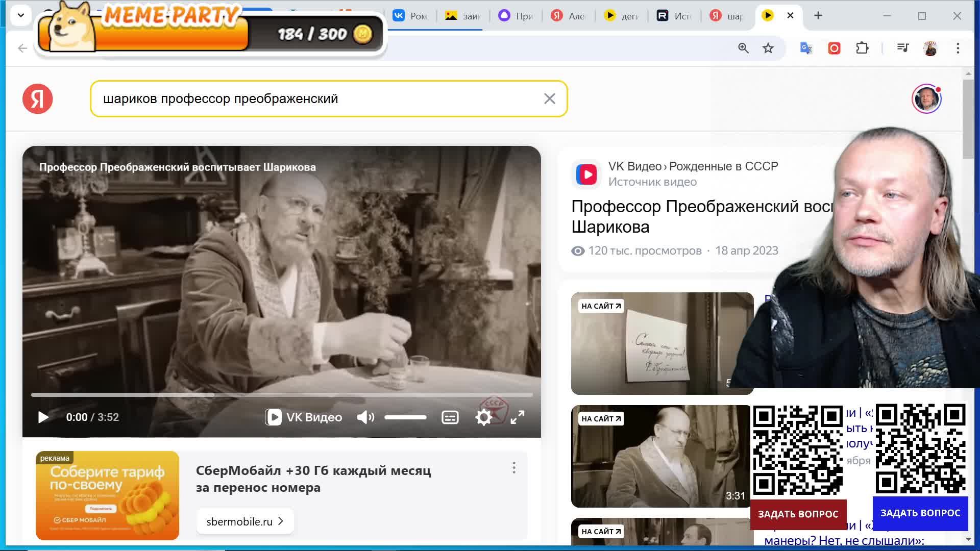Play the Преображенский video
The image size is (980, 551).
[43, 417]
